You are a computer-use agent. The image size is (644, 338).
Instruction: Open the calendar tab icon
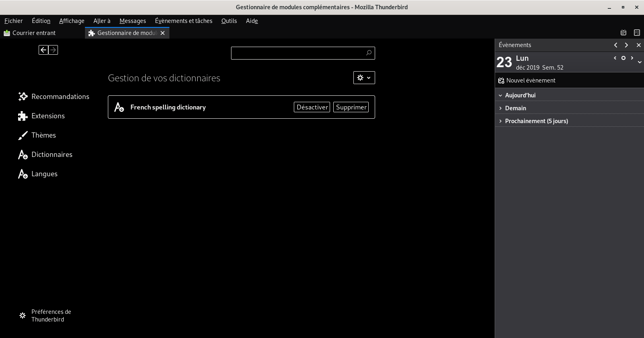623,33
